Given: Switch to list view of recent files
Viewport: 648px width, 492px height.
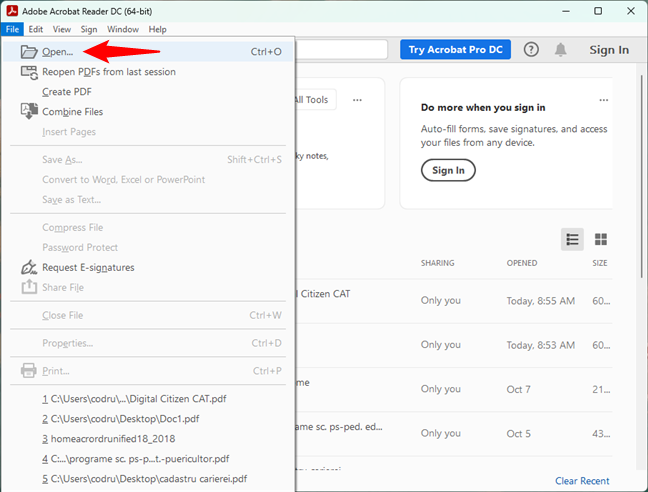Looking at the screenshot, I should (x=572, y=239).
